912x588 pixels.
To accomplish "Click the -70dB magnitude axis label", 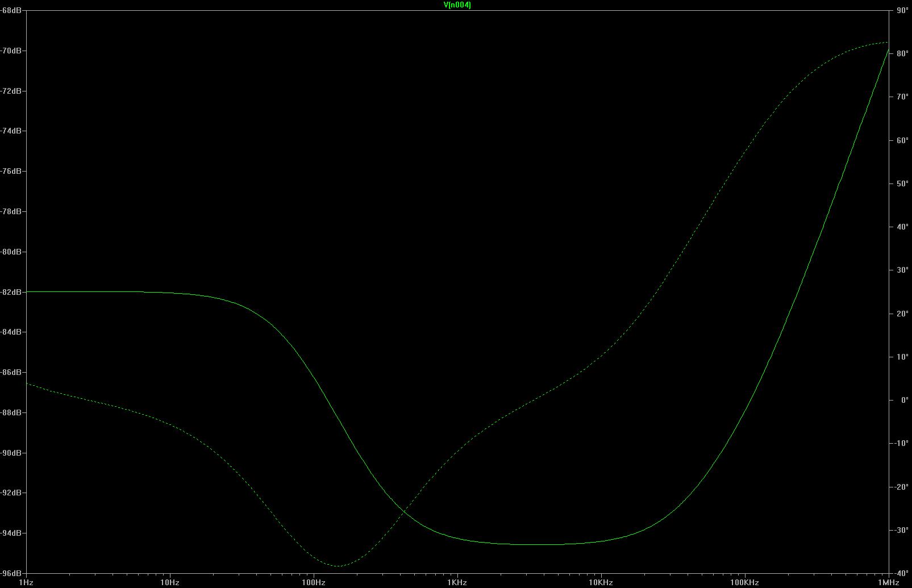I will tap(11, 51).
